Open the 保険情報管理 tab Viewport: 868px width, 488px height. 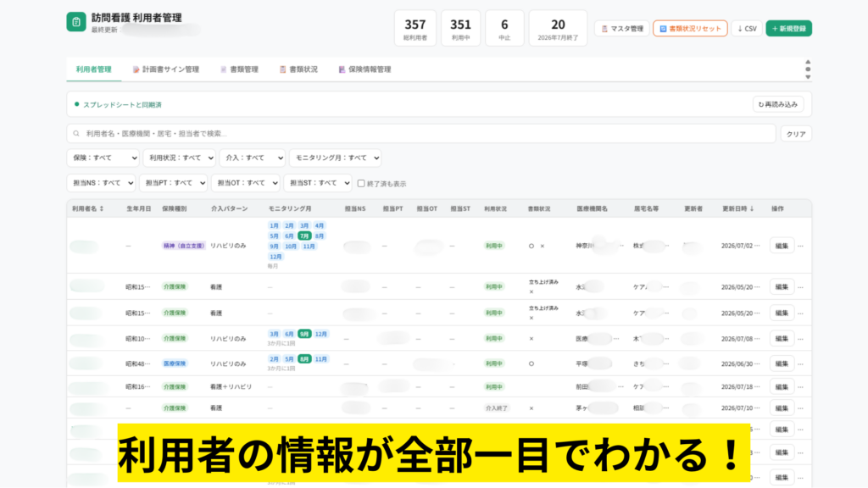tap(365, 69)
